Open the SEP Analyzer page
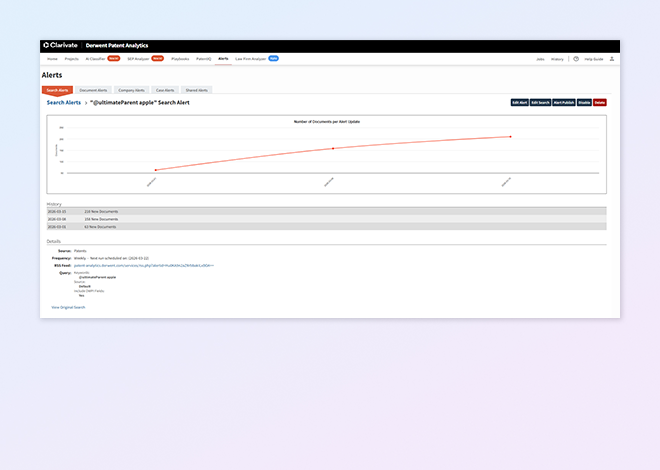This screenshot has width=660, height=470. 138,59
